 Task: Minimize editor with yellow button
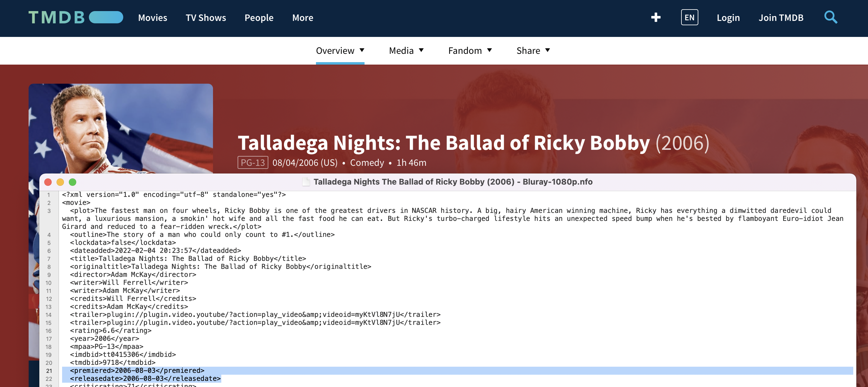click(60, 182)
